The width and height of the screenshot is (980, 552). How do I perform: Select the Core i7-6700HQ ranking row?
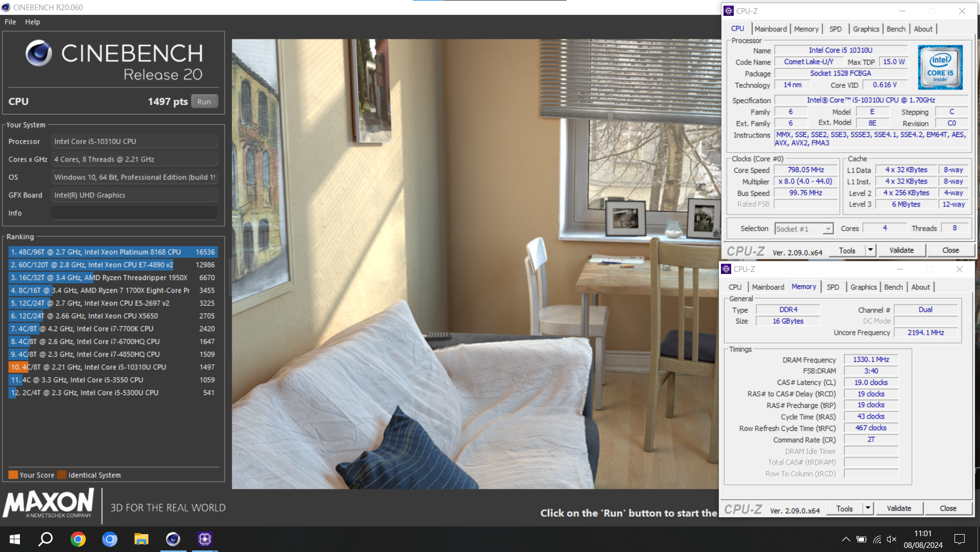113,341
